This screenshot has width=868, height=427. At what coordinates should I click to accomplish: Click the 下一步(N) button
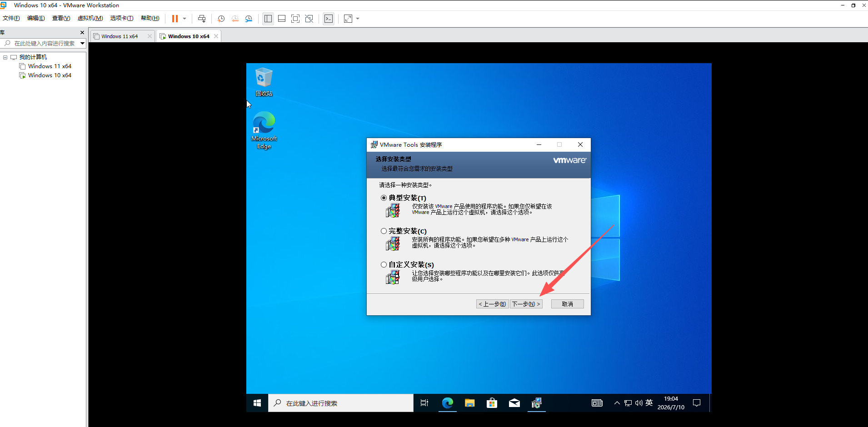526,304
